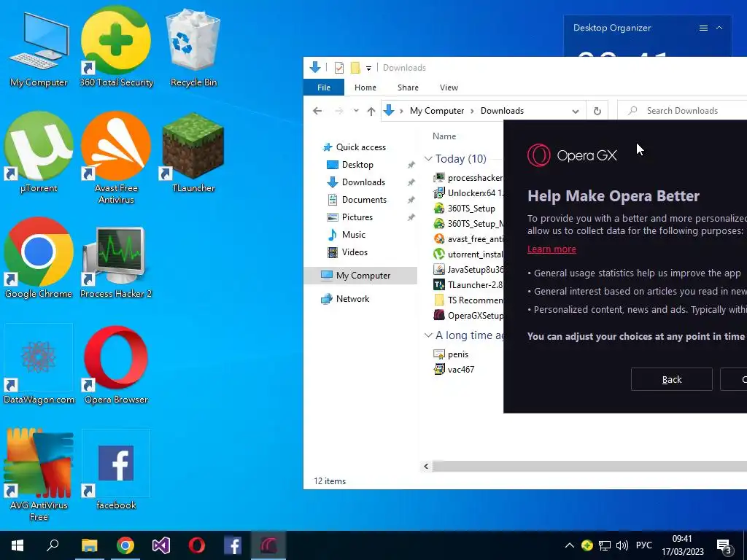This screenshot has width=747, height=560.
Task: Click the Properties icon in Explorer title bar
Action: point(339,68)
